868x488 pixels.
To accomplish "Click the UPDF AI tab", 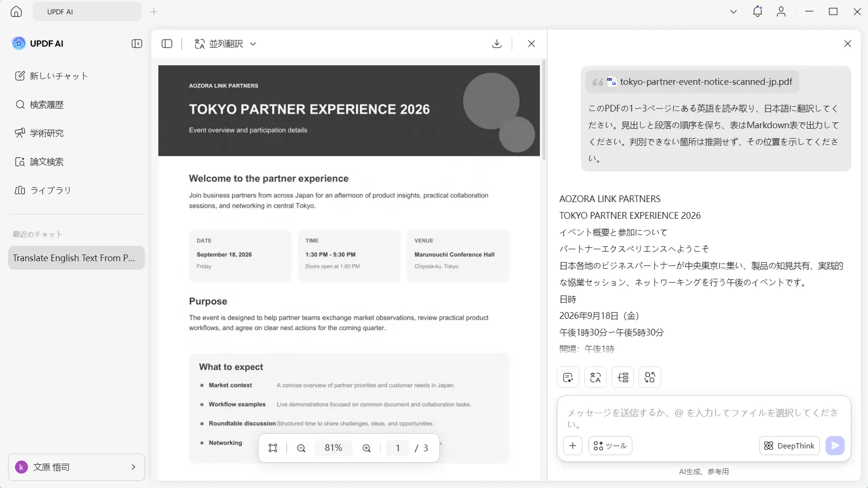I will point(87,12).
